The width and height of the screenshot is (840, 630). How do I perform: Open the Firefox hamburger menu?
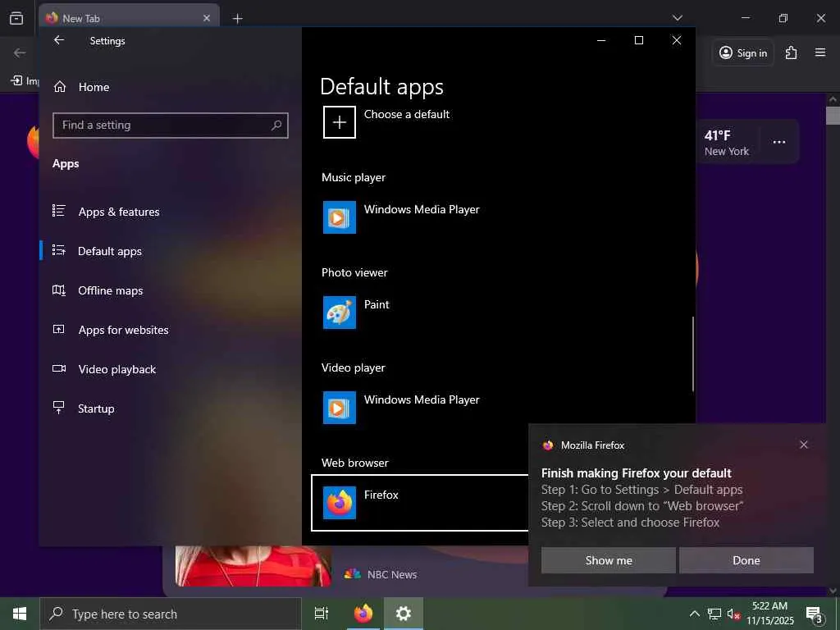820,52
